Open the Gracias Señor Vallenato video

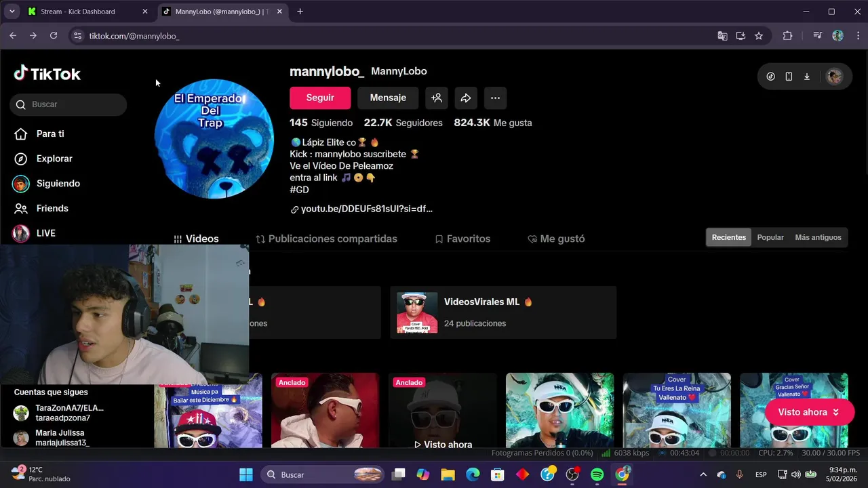click(x=794, y=410)
